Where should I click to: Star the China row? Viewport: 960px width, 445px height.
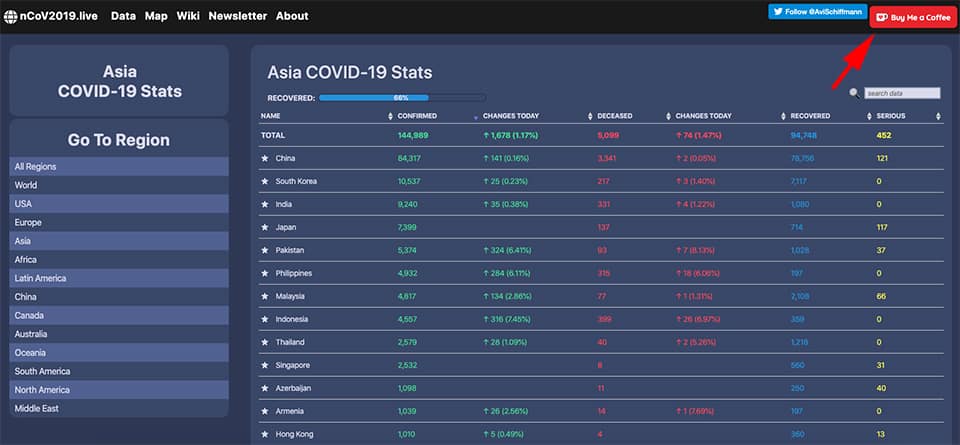(x=265, y=158)
